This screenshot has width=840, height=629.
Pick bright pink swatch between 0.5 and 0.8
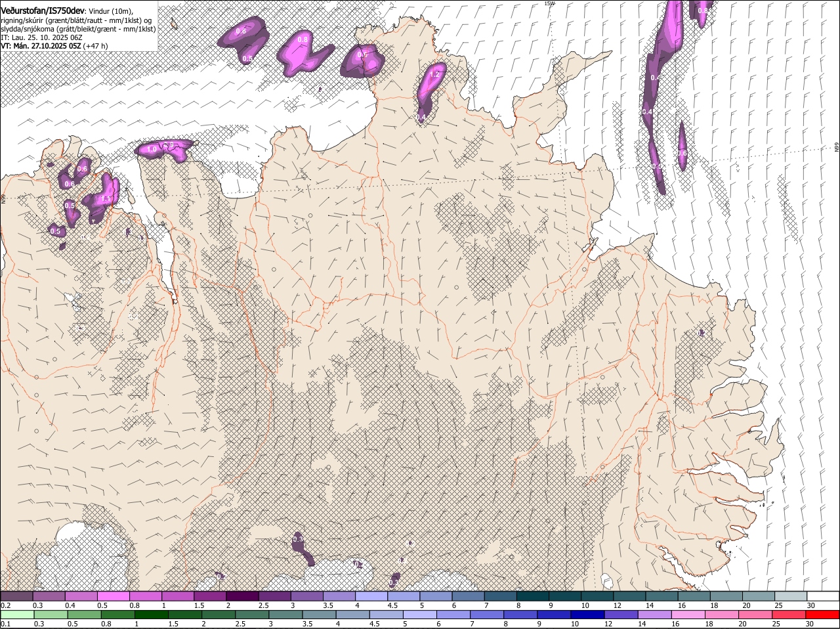point(113,596)
